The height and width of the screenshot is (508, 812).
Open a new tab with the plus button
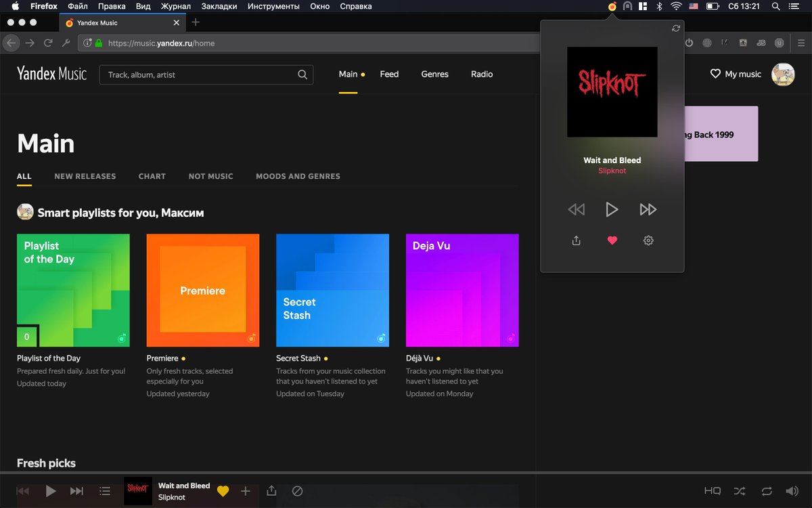tap(196, 22)
